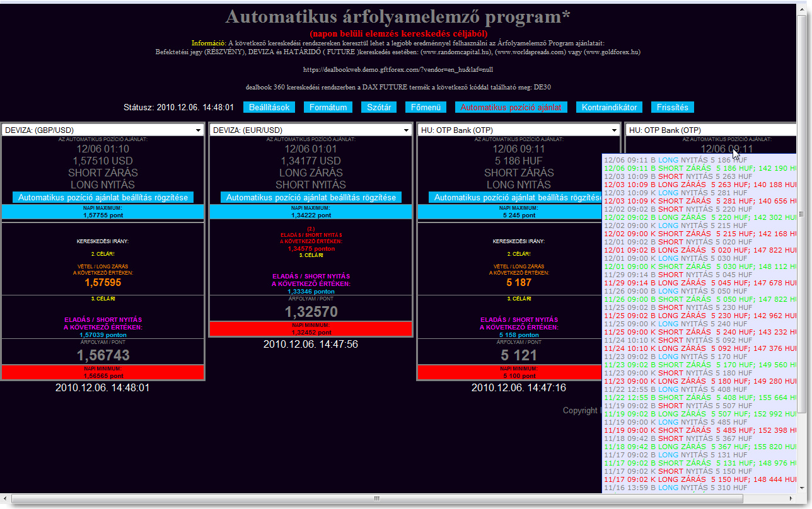Screen dimensions: 812x509
Task: Click history row 11/18 09:42 B LONG ZÁRÁS
Action: click(x=700, y=447)
